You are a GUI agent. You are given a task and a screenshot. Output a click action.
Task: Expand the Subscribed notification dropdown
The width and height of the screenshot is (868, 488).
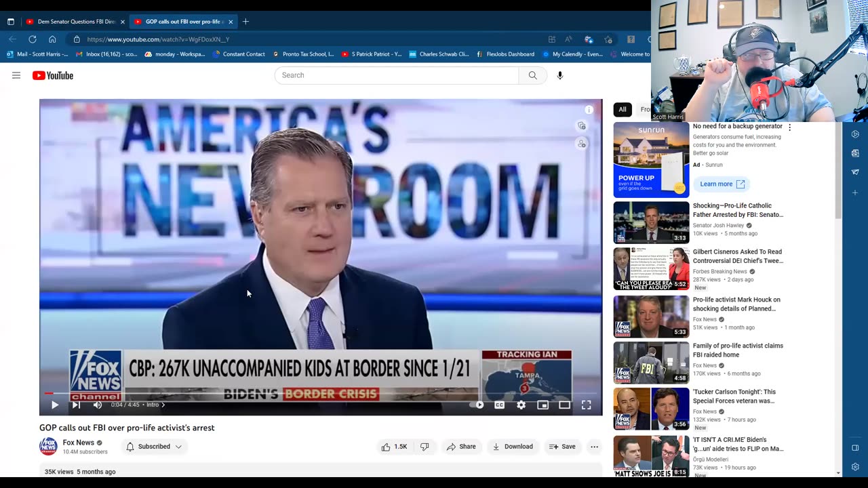click(154, 447)
